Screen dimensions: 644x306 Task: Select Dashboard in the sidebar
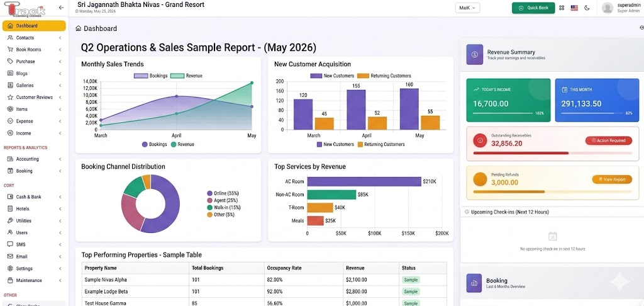coord(34,25)
